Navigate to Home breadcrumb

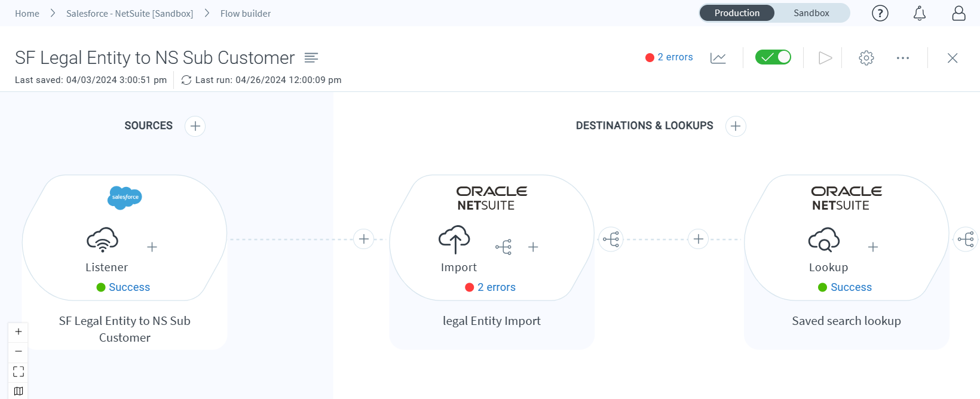pyautogui.click(x=27, y=13)
